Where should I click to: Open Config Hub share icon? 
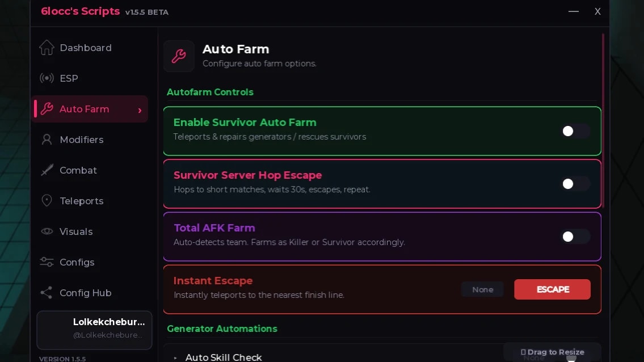[x=47, y=293]
